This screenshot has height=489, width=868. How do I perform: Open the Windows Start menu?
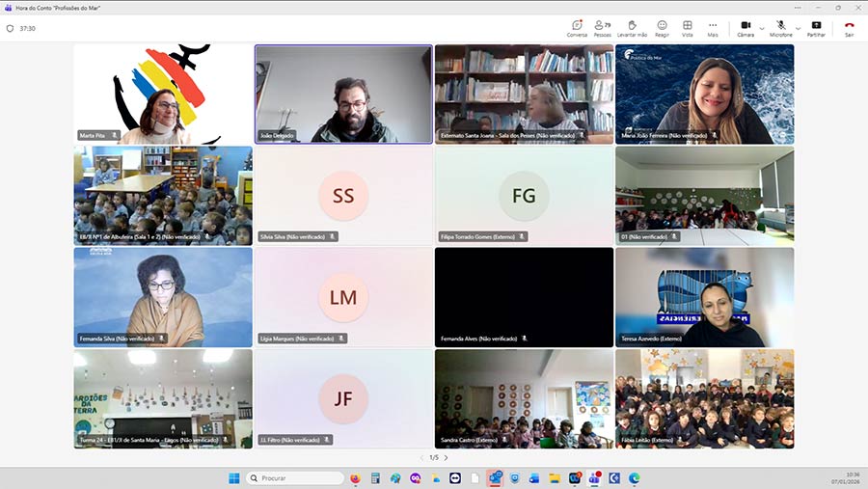(234, 477)
